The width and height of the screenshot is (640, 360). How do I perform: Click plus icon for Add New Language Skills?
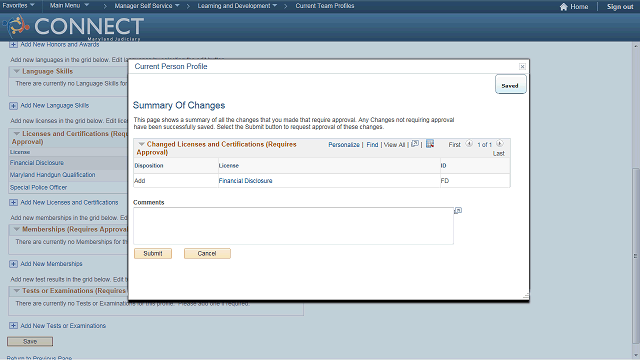pyautogui.click(x=13, y=106)
